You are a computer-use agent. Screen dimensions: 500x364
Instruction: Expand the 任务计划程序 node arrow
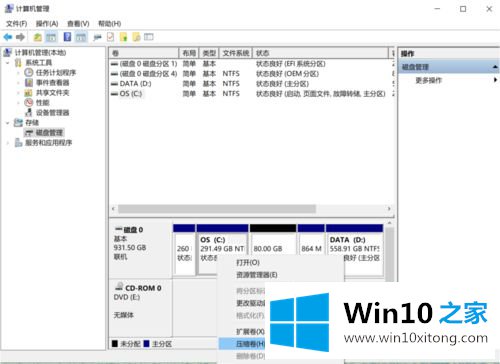coord(18,73)
